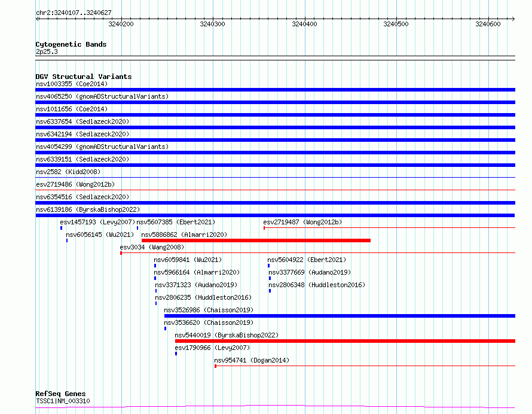Select the nsv5604922 (Ebert2021) marker

pyautogui.click(x=269, y=266)
